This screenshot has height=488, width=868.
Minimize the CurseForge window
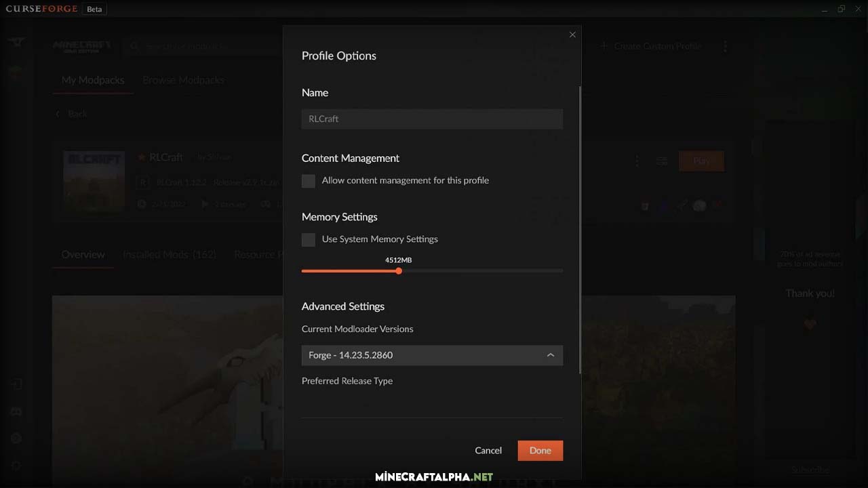pos(824,9)
